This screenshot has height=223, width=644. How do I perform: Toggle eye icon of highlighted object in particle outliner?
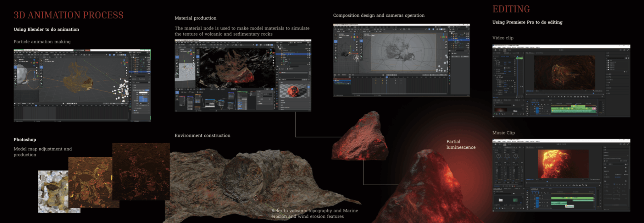click(x=147, y=72)
